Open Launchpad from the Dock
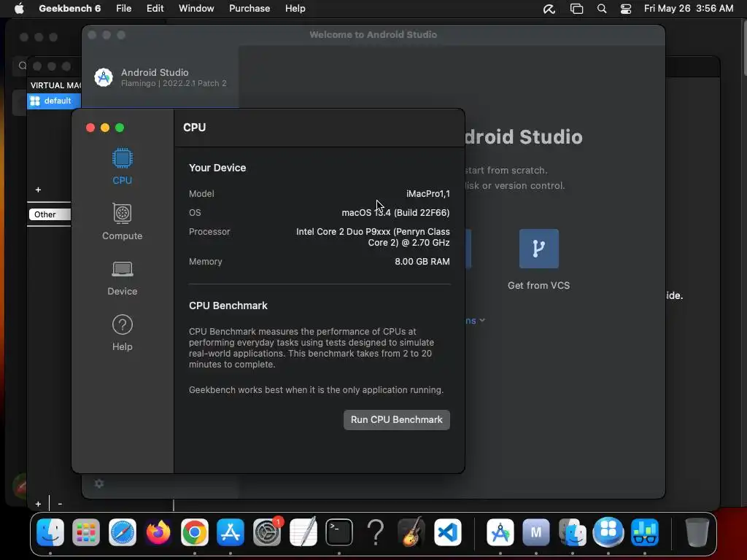 86,532
